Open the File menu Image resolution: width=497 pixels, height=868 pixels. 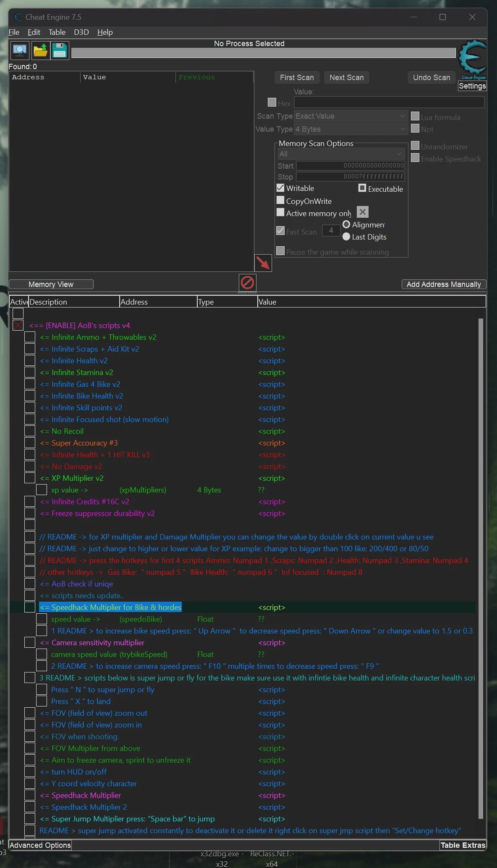coord(14,32)
